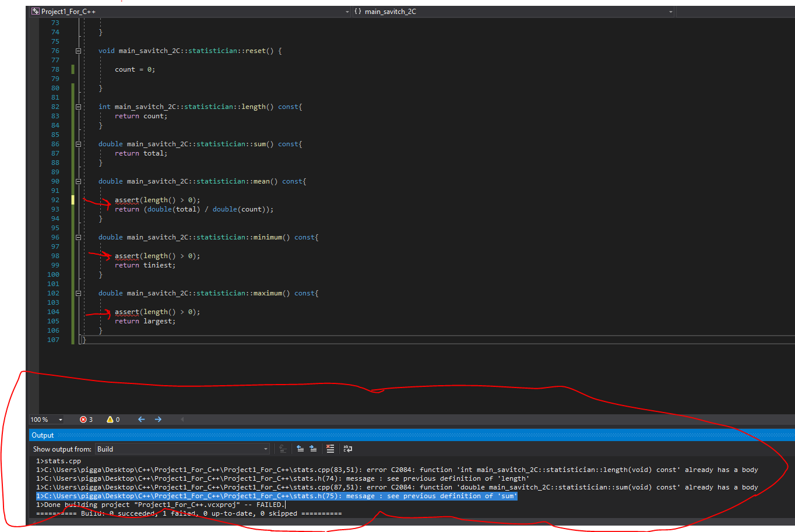This screenshot has height=532, width=795.
Task: Click the 'return (double(total) / double(count));' line
Action: 194,209
